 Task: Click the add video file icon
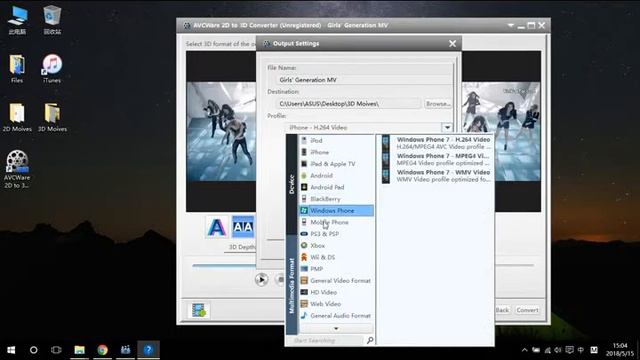click(199, 310)
